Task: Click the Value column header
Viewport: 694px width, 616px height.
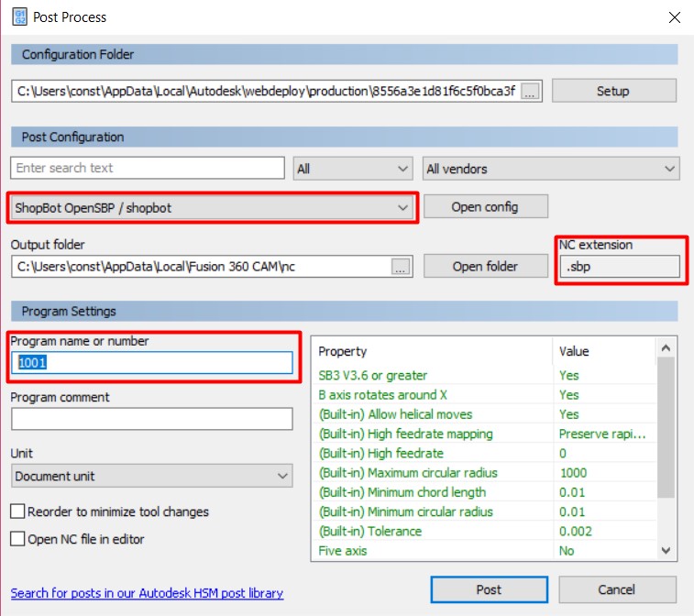Action: pyautogui.click(x=604, y=351)
